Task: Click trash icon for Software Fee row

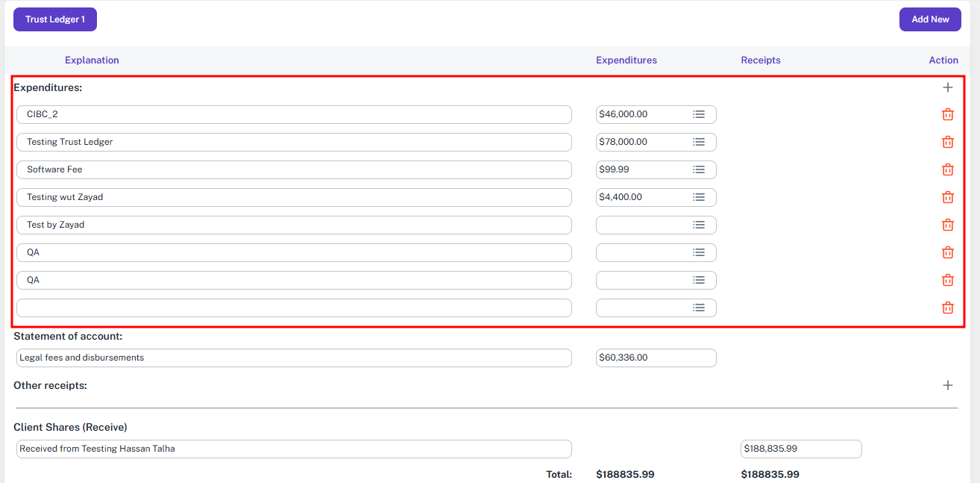Action: tap(947, 169)
